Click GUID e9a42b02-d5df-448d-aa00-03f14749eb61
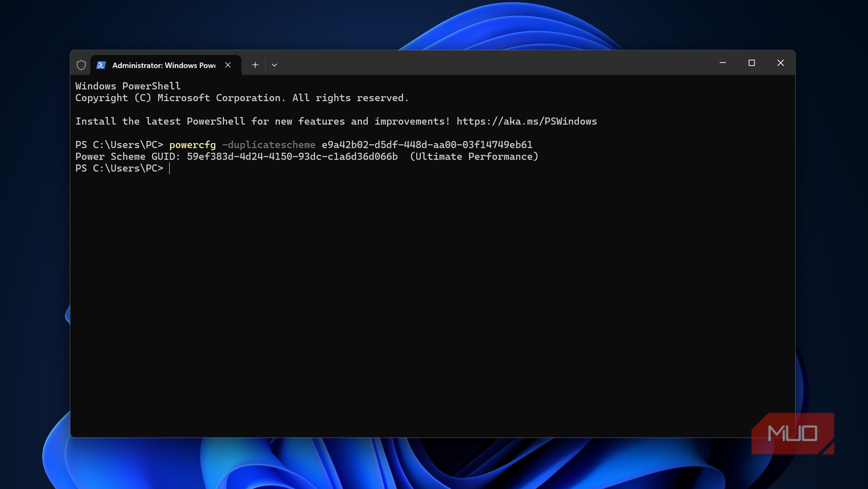The height and width of the screenshot is (489, 868). click(427, 145)
